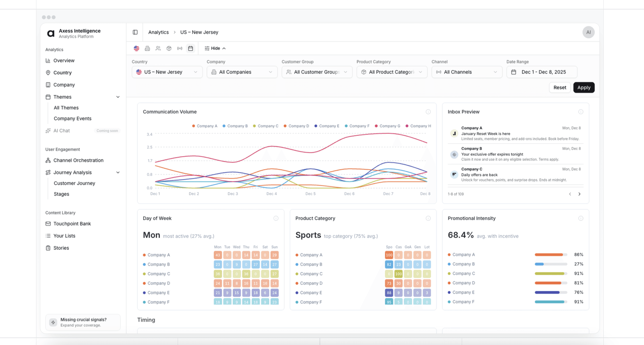
Task: Toggle the sidebar panel icon
Action: pyautogui.click(x=135, y=32)
